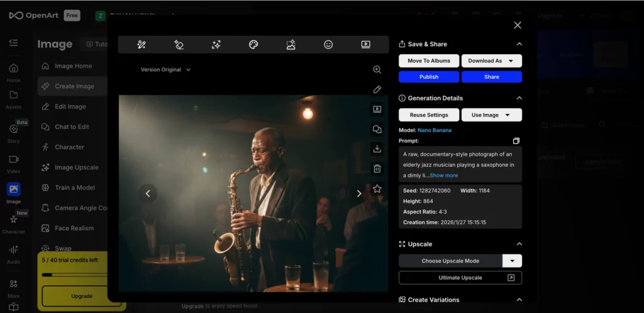644x313 pixels.
Task: Expand the Choose Upscale Mode dropdown arrow
Action: pyautogui.click(x=512, y=261)
